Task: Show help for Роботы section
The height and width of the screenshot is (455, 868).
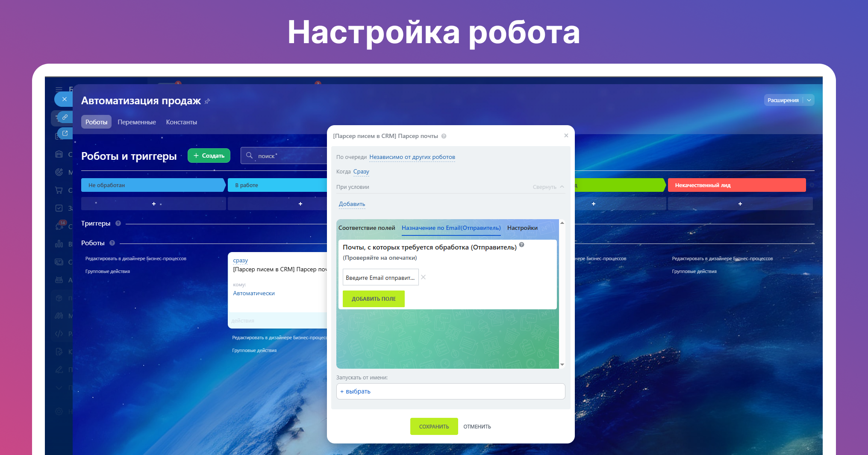Action: point(112,243)
